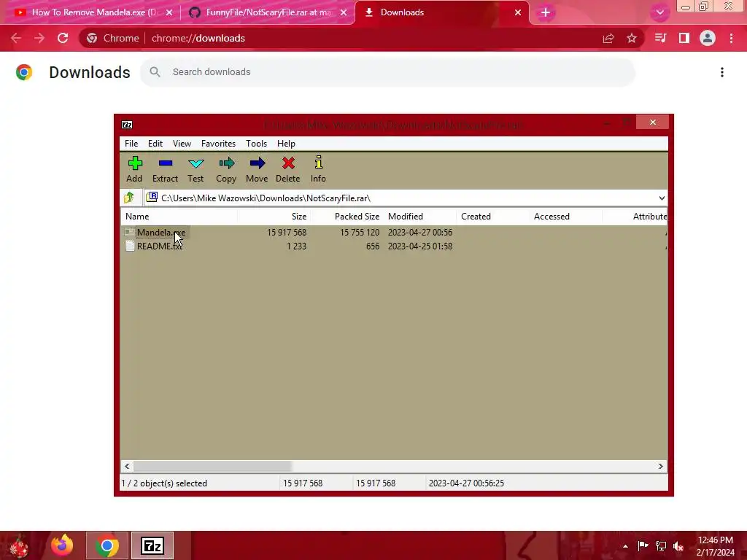The height and width of the screenshot is (560, 747).
Task: Open Chrome's media control icon
Action: click(660, 38)
